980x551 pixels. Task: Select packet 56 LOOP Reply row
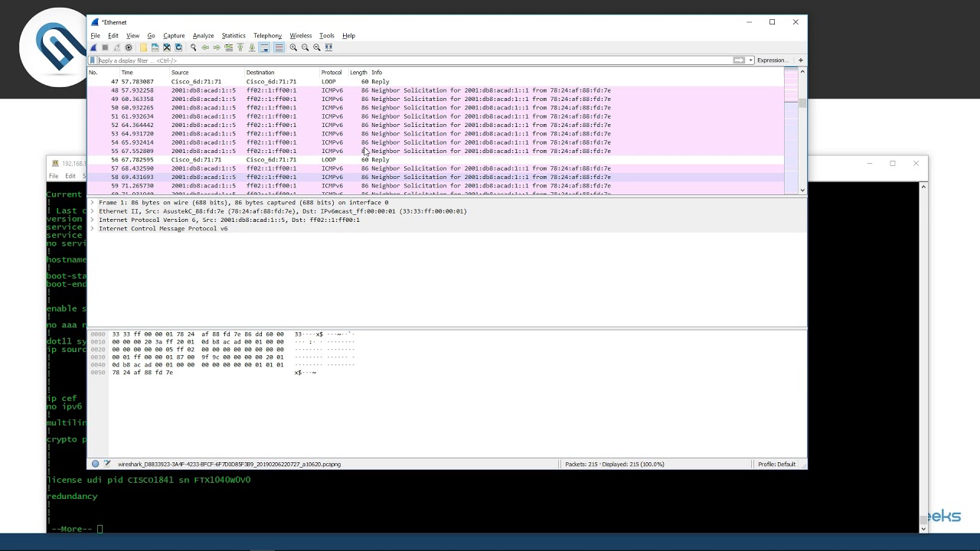435,160
